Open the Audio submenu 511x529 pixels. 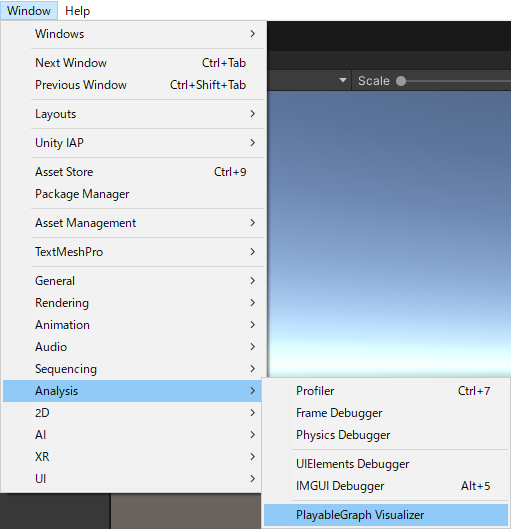[x=133, y=346]
